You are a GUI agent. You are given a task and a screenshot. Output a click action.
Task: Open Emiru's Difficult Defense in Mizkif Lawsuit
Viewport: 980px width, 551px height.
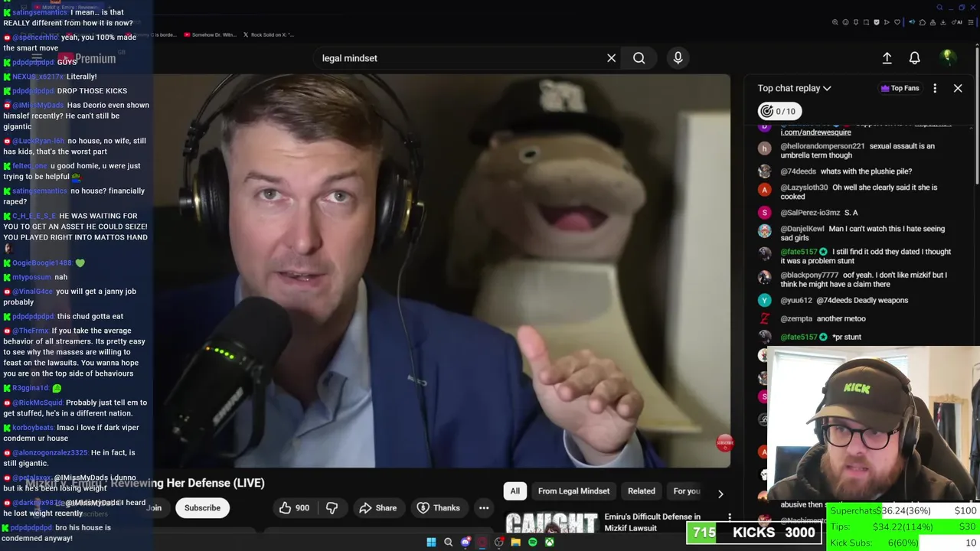[x=652, y=522]
